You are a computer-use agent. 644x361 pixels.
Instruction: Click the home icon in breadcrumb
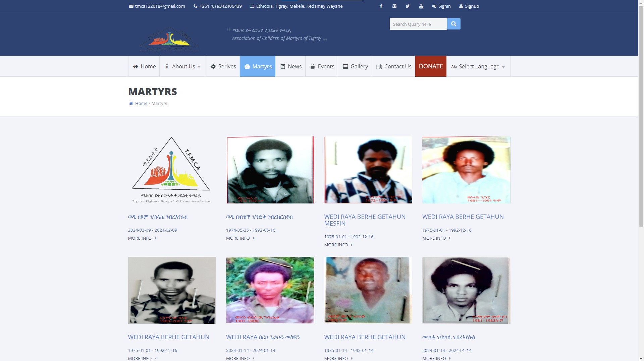coord(131,103)
